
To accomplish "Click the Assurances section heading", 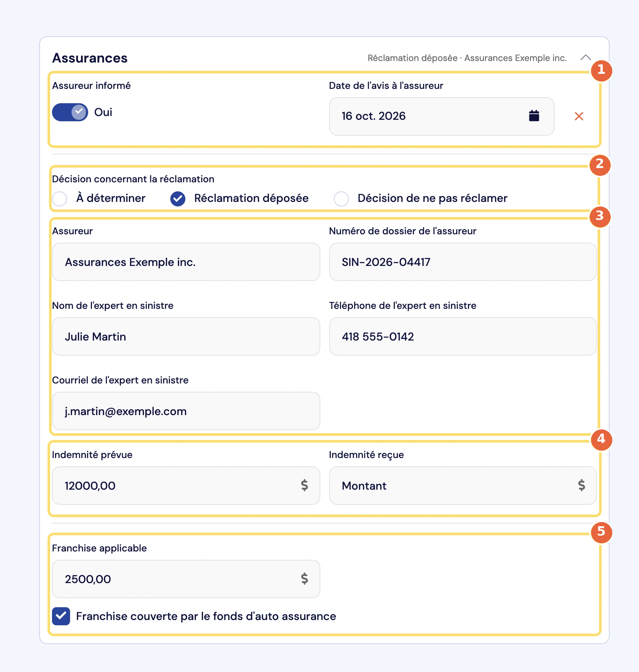I will (90, 58).
